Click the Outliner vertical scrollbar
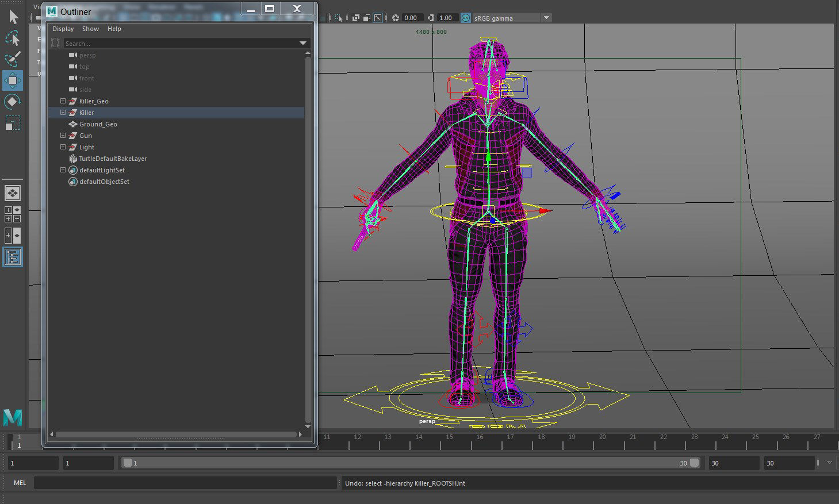 pos(308,239)
